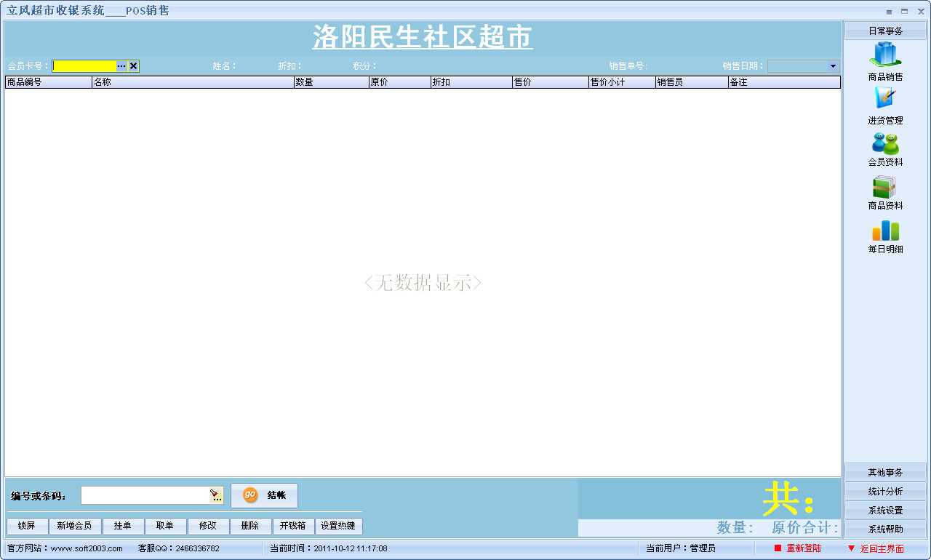Click the barcode lookup search icon
The image size is (931, 560).
[216, 496]
